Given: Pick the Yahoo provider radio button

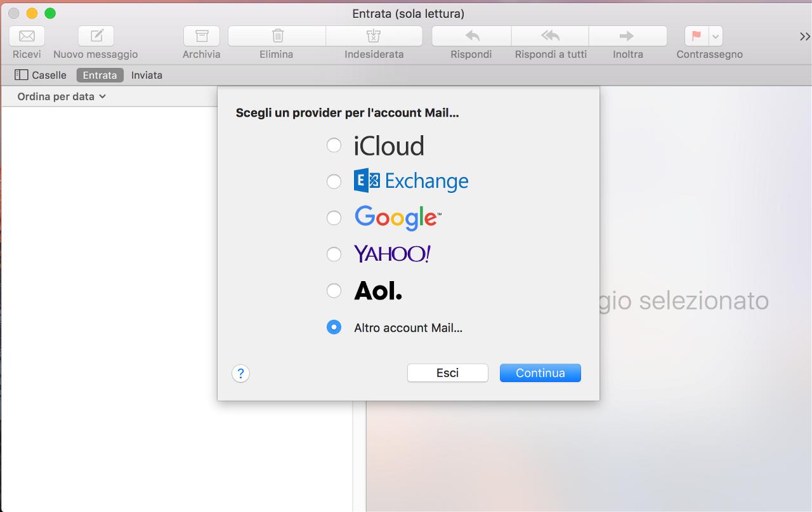Looking at the screenshot, I should click(x=334, y=254).
